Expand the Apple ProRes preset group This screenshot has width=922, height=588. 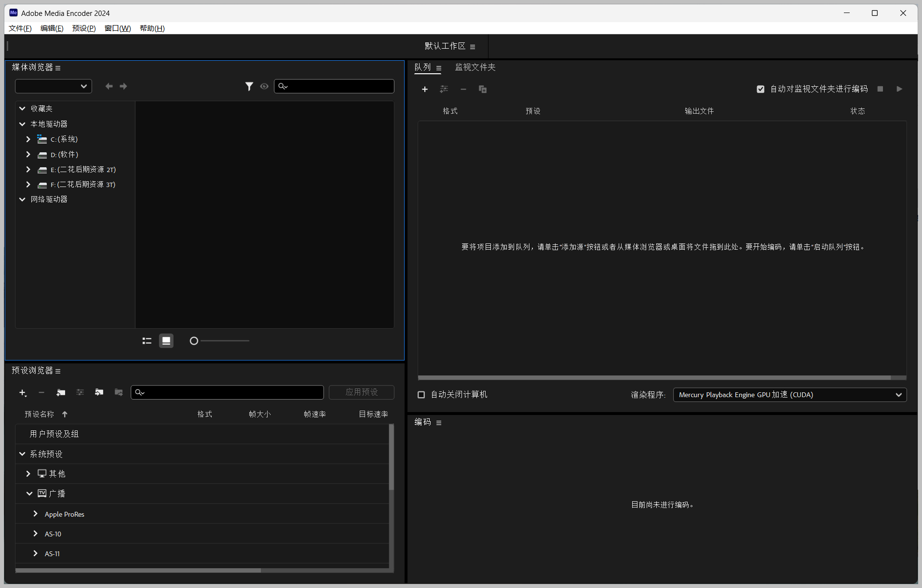coord(35,514)
